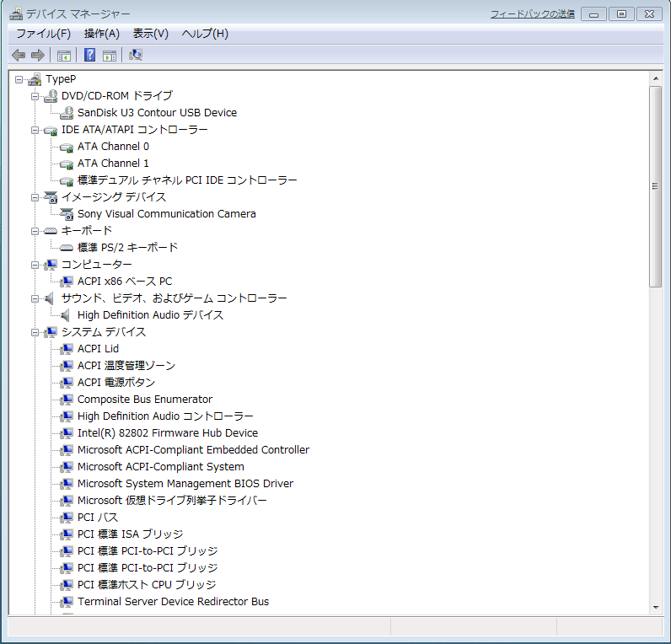Click the scrollbar down arrow
The width and height of the screenshot is (671, 644).
click(x=656, y=607)
